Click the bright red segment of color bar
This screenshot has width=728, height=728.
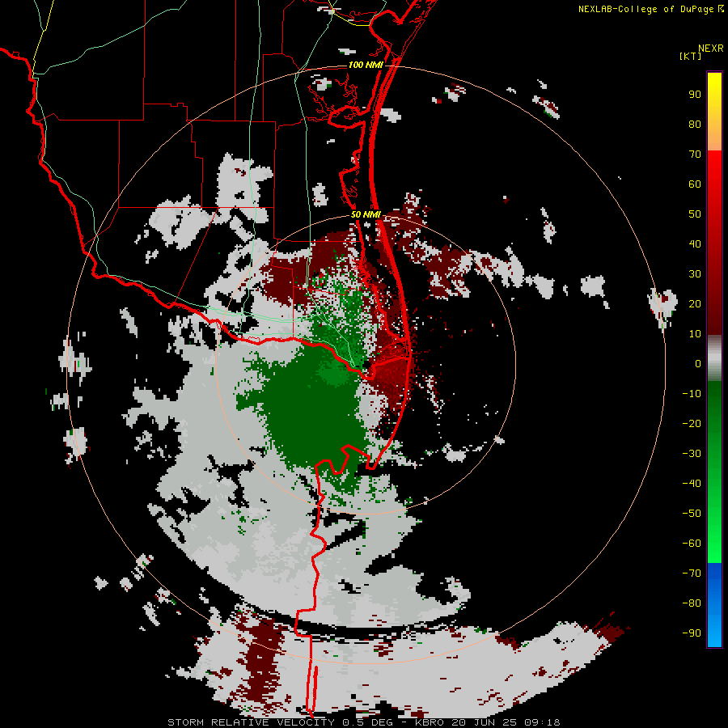(714, 186)
